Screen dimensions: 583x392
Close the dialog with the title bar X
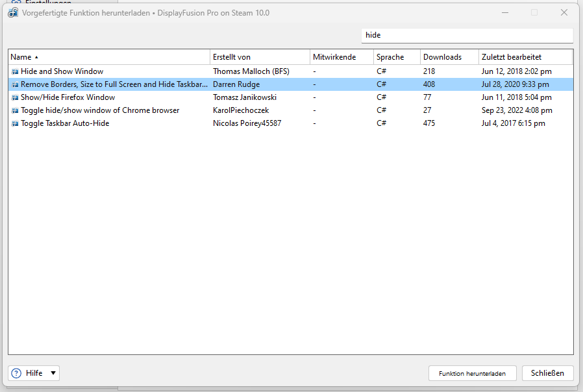(564, 12)
